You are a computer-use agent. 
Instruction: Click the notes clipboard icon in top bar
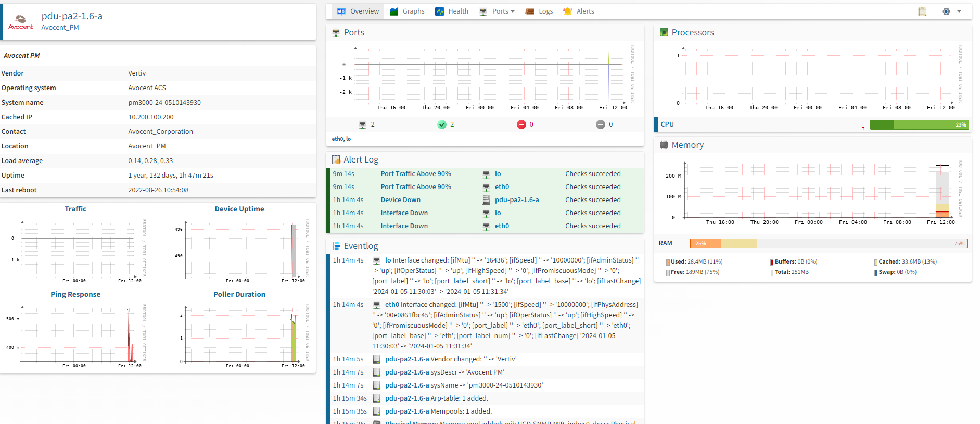tap(922, 11)
